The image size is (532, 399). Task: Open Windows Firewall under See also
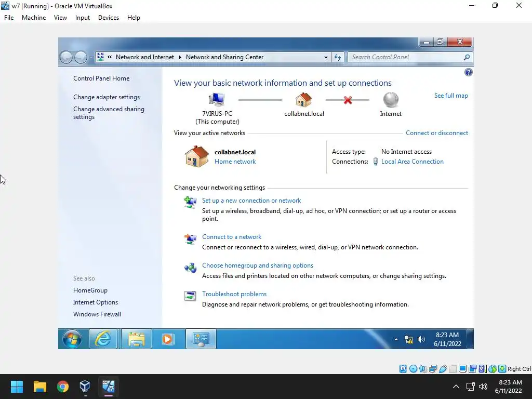pyautogui.click(x=97, y=314)
